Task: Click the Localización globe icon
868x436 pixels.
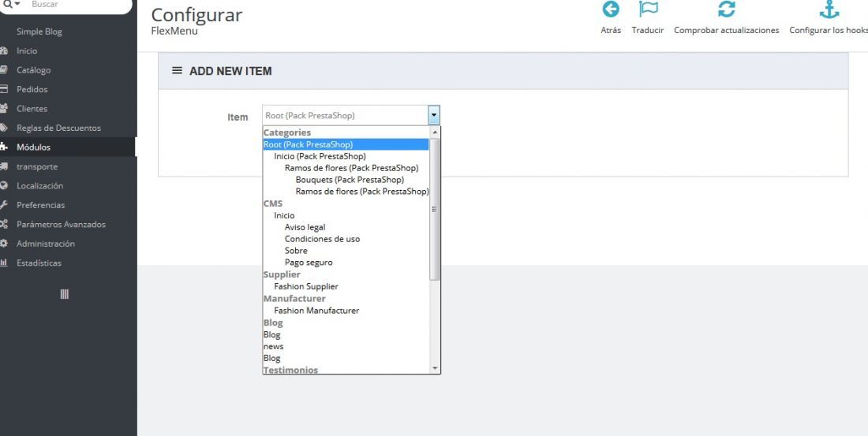Action: [x=4, y=186]
